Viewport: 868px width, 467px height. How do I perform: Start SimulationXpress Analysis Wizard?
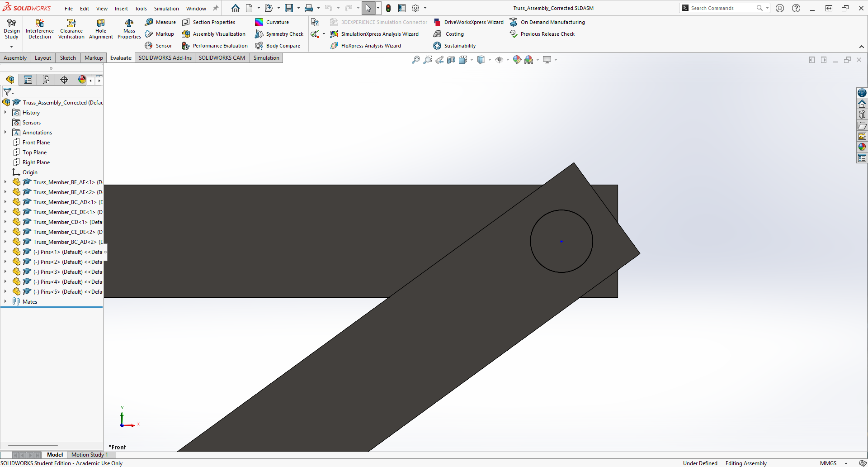coord(374,34)
